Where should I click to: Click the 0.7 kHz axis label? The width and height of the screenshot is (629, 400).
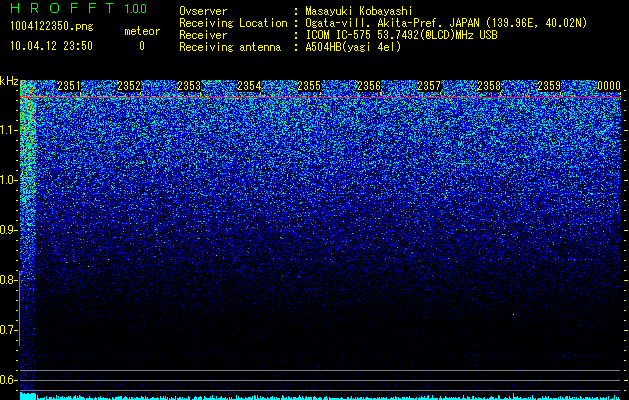click(x=8, y=330)
